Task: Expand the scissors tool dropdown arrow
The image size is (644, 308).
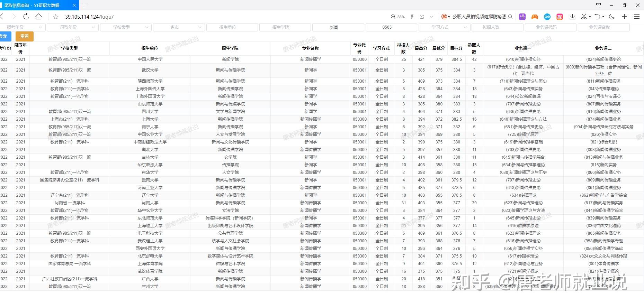Action: (590, 17)
